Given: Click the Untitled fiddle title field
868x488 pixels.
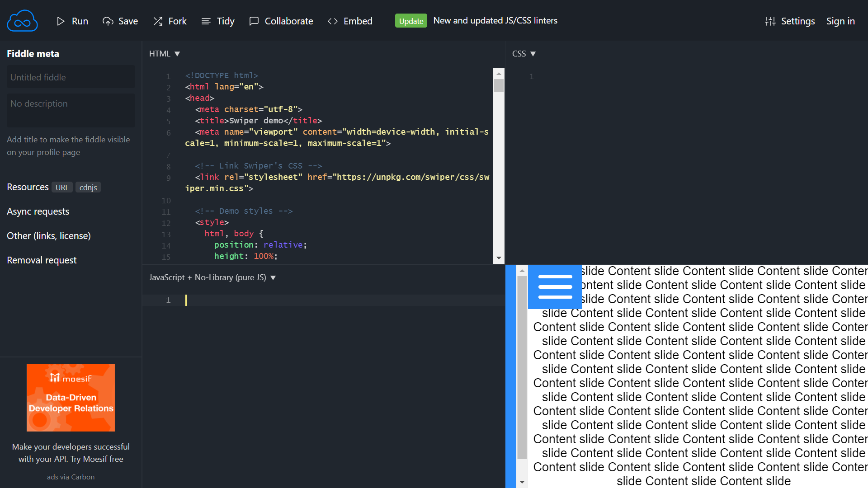Looking at the screenshot, I should click(x=71, y=77).
